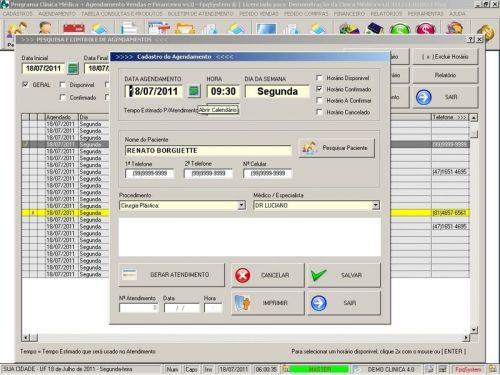
Task: Click the blue monitor screen toolbar icon
Action: pyautogui.click(x=266, y=29)
